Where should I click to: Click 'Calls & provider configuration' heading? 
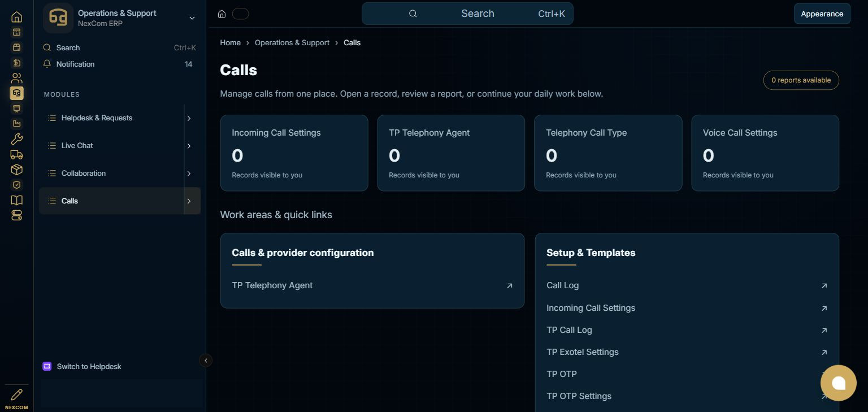click(303, 253)
